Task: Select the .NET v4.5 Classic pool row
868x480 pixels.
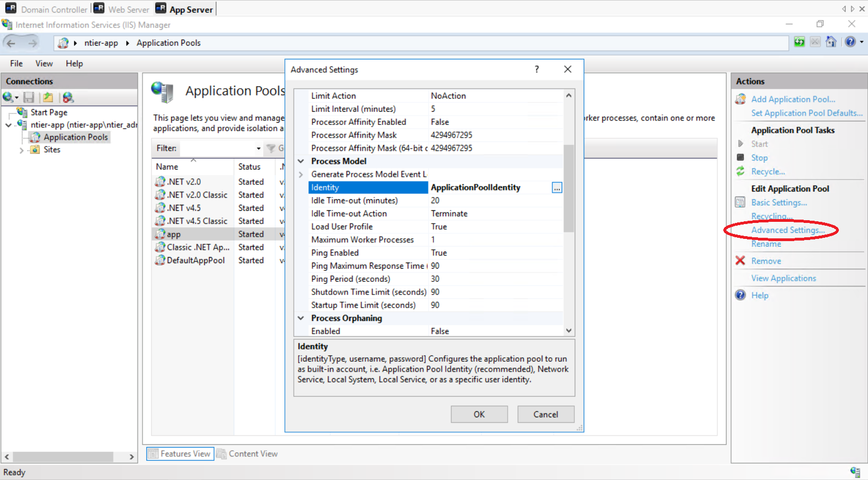Action: tap(218, 221)
